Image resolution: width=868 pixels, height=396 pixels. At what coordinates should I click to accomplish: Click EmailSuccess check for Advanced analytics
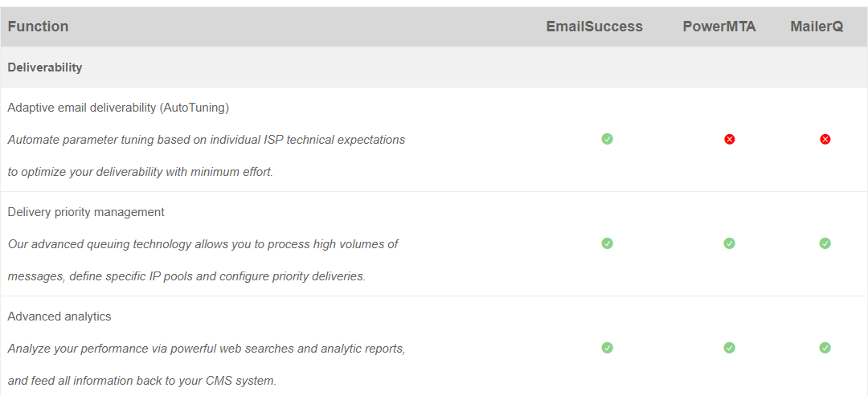tap(608, 348)
